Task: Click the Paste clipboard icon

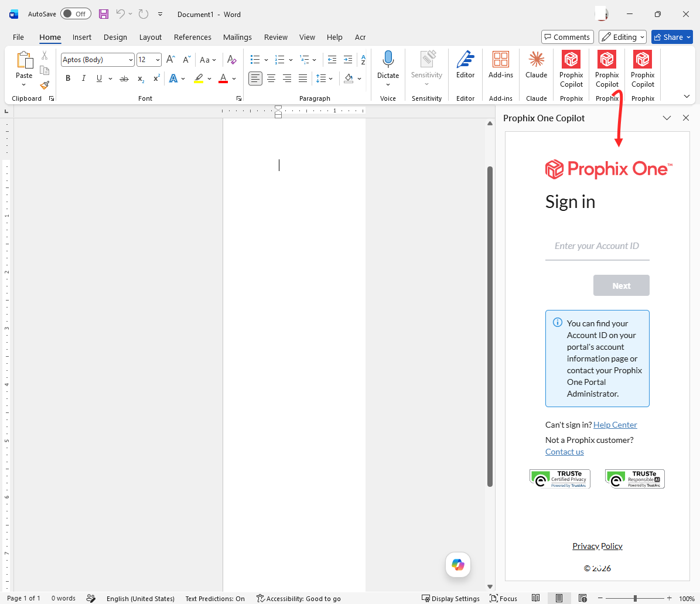Action: [24, 60]
